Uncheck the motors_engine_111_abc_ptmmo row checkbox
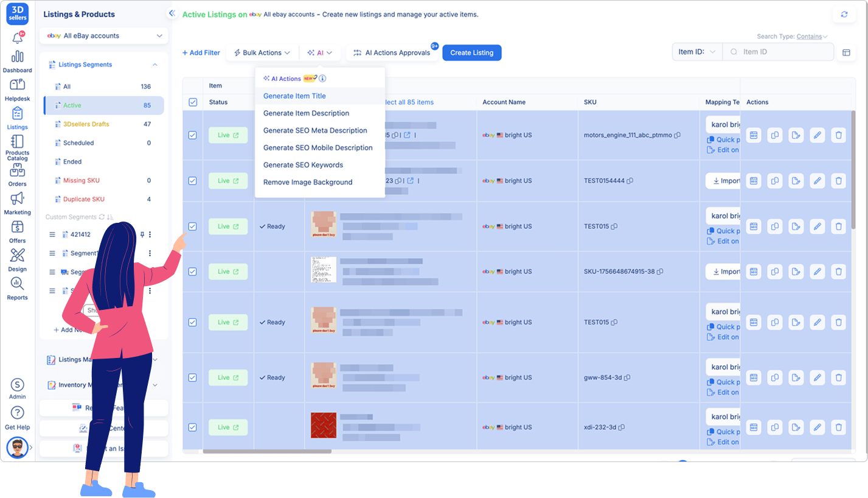This screenshot has height=498, width=868. pos(193,135)
